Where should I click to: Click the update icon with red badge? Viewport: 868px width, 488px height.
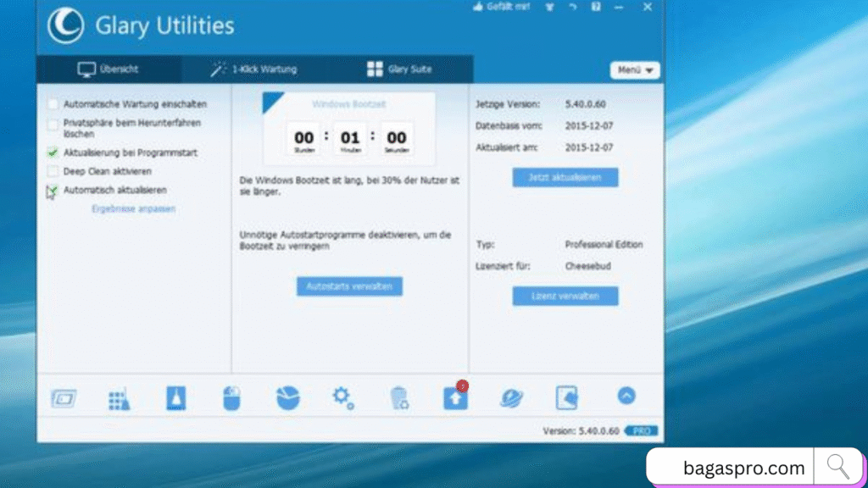point(455,396)
